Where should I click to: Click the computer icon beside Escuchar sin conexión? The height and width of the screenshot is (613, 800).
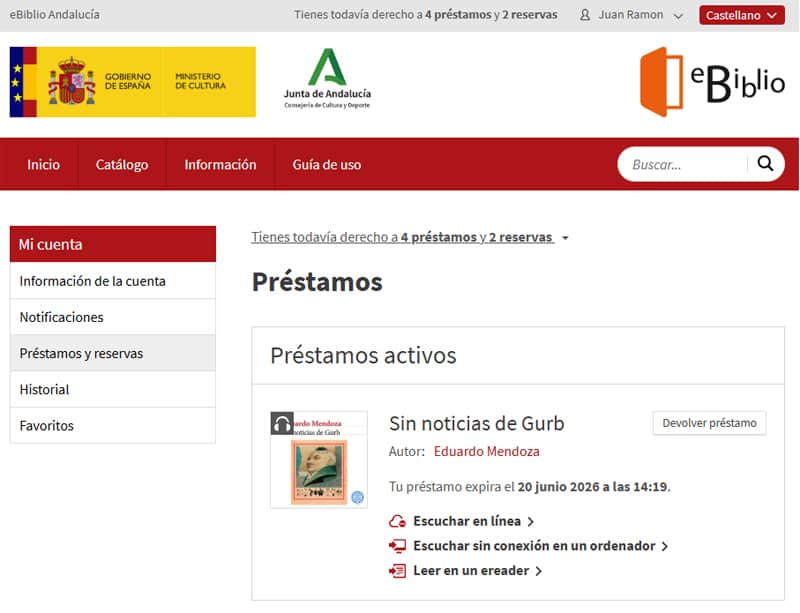397,546
